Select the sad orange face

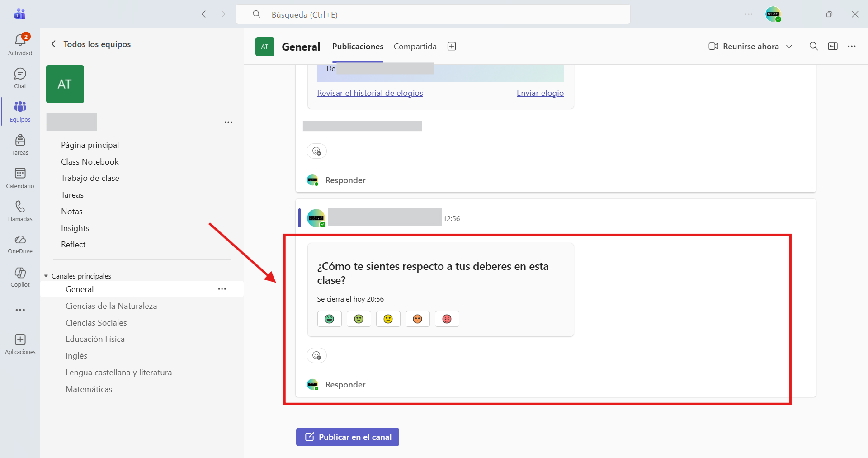pyautogui.click(x=417, y=319)
